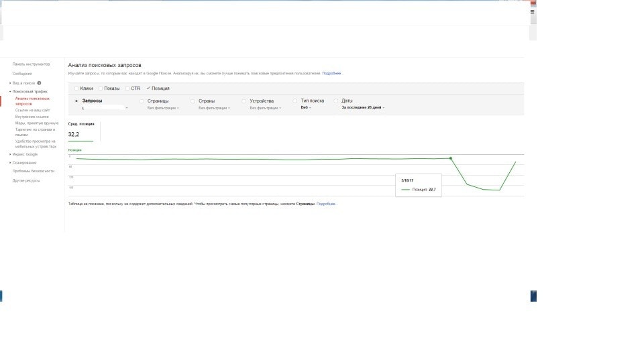Click the info icon beside Вид в поиске
Screen dimensions: 644x362
click(40, 83)
